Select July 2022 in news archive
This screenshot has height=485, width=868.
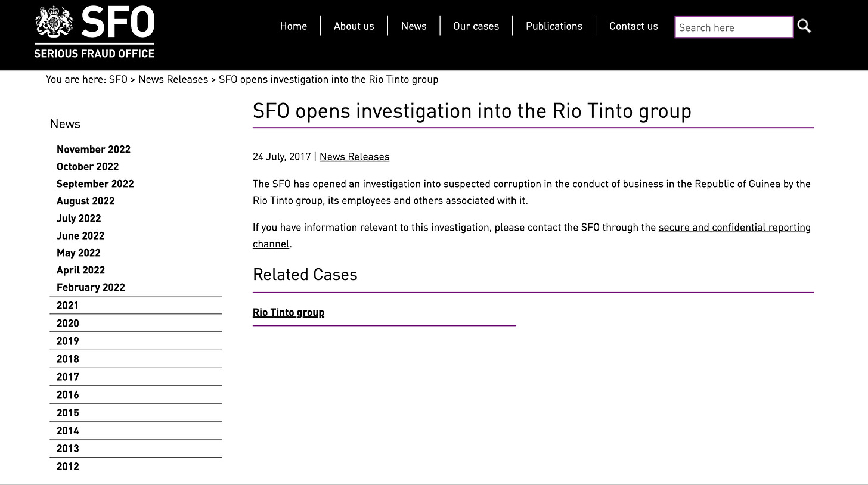click(x=79, y=219)
